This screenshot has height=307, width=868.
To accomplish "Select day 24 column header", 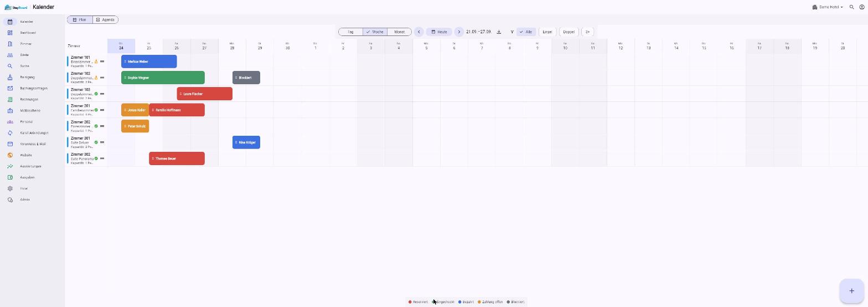I will [121, 46].
